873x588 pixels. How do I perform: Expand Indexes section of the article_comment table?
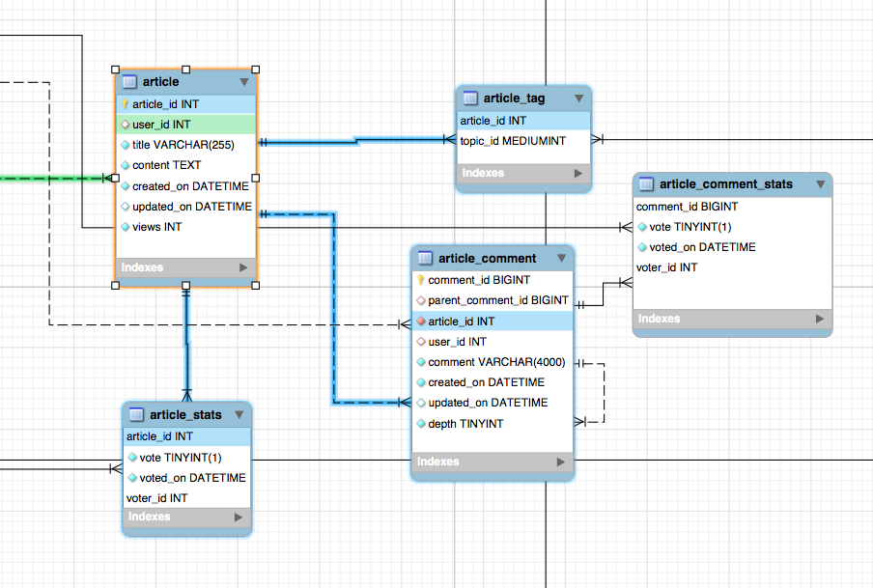(x=561, y=462)
